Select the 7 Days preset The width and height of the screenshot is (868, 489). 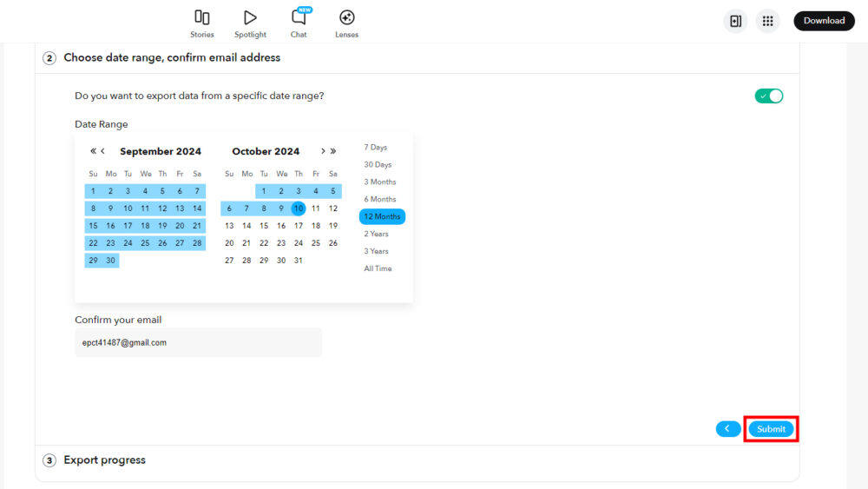point(375,148)
